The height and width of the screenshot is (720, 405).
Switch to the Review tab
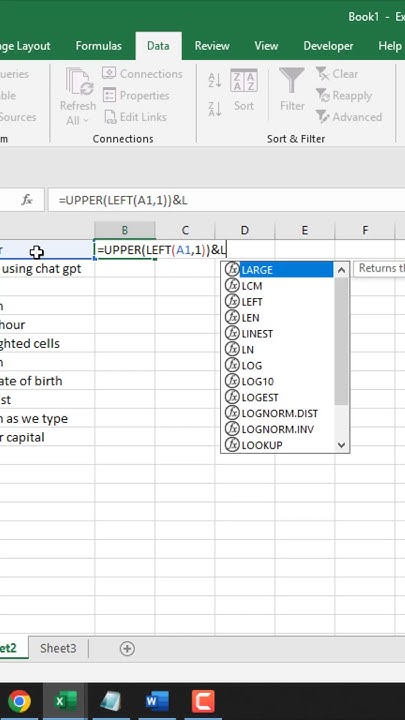pos(212,46)
